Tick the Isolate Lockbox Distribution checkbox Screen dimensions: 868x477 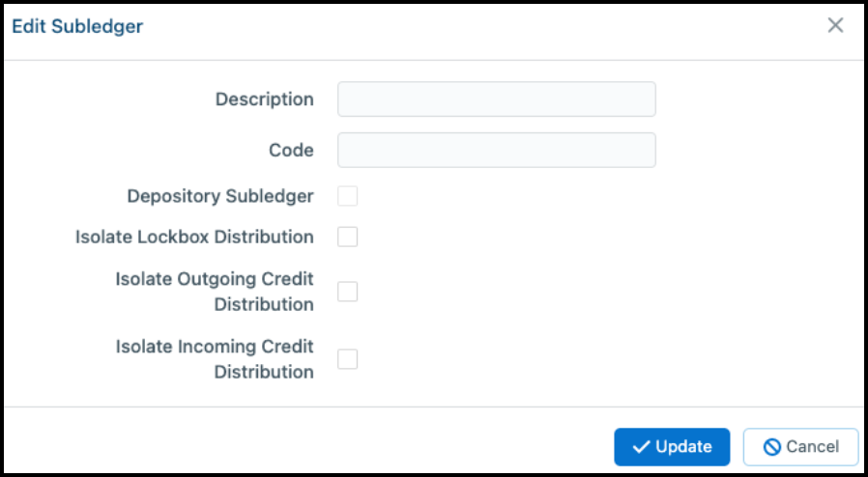pyautogui.click(x=348, y=238)
